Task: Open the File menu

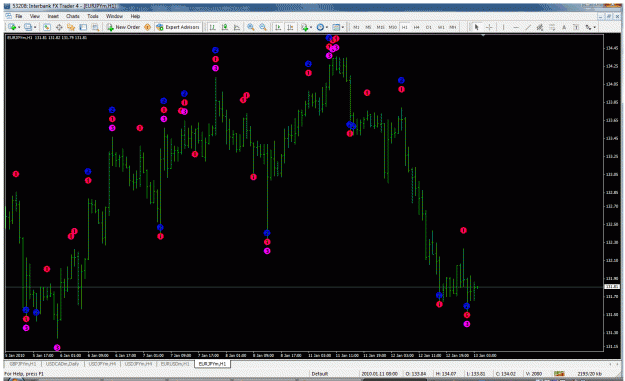Action: coord(19,16)
